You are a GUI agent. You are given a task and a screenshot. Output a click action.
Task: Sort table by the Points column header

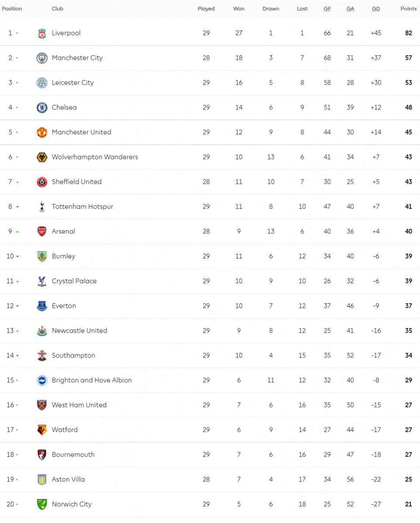409,9
